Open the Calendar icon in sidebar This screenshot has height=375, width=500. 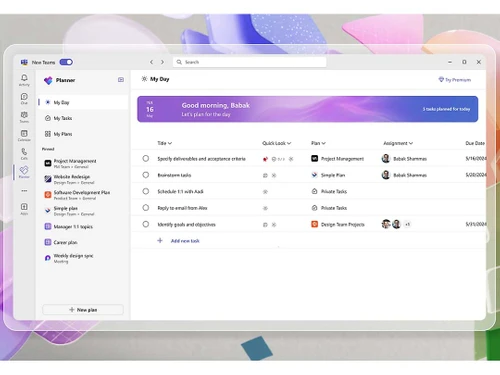(24, 133)
